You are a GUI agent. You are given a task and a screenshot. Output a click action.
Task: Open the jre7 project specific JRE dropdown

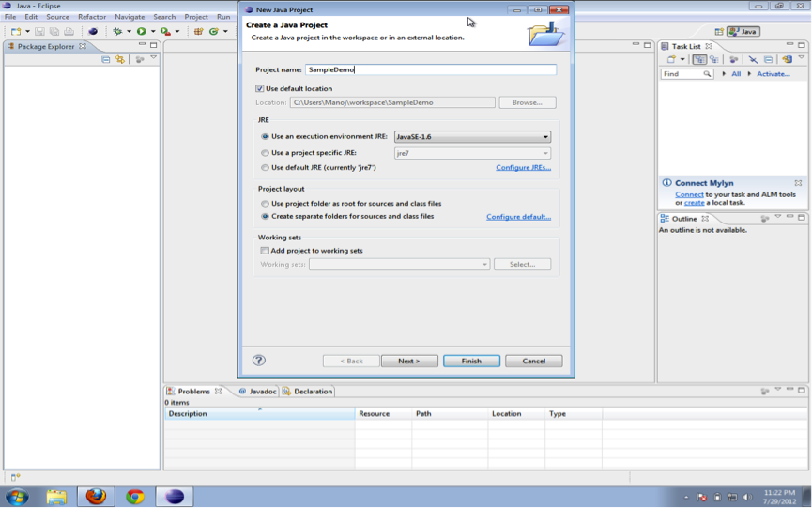[472, 153]
